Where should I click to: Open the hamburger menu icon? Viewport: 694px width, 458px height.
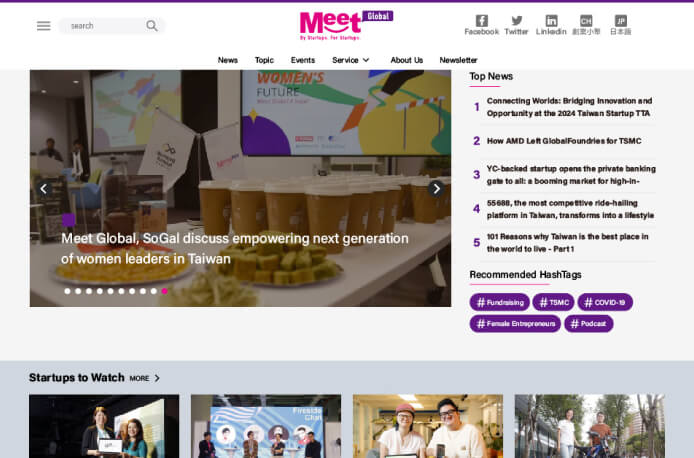(x=43, y=26)
